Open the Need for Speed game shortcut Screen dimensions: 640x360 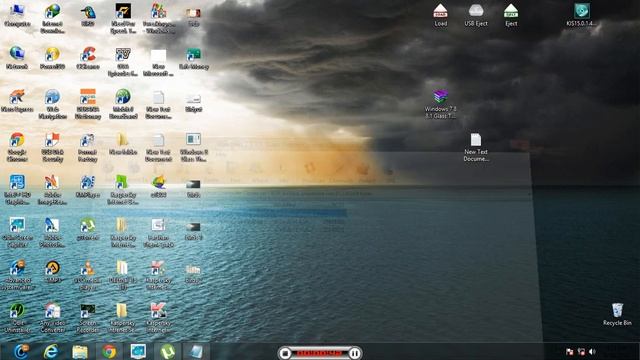(x=123, y=18)
